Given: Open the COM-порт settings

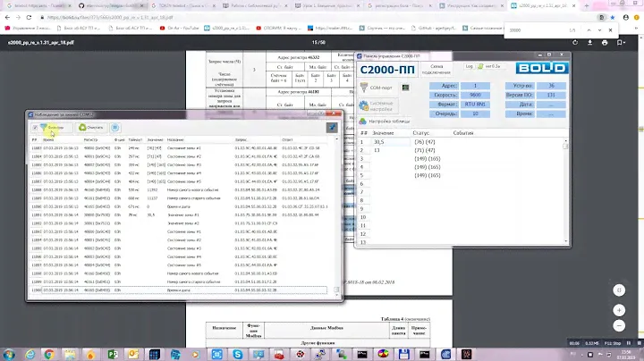Looking at the screenshot, I should tap(382, 87).
